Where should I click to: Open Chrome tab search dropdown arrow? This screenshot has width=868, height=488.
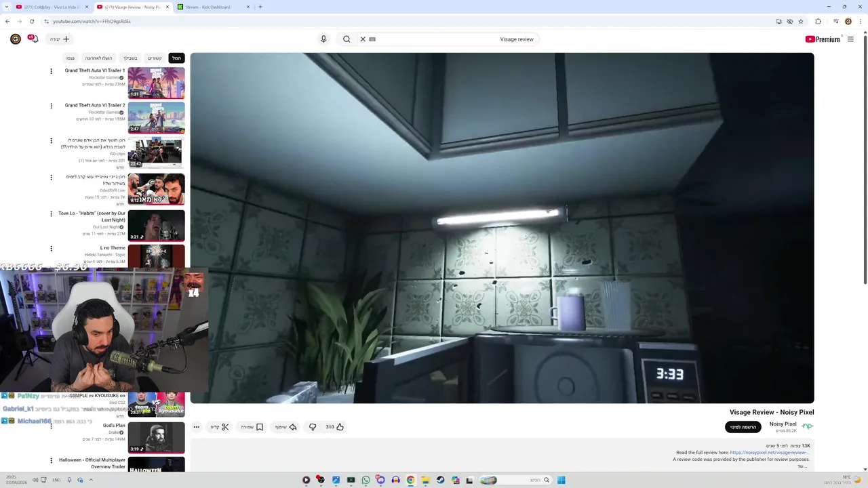[7, 7]
